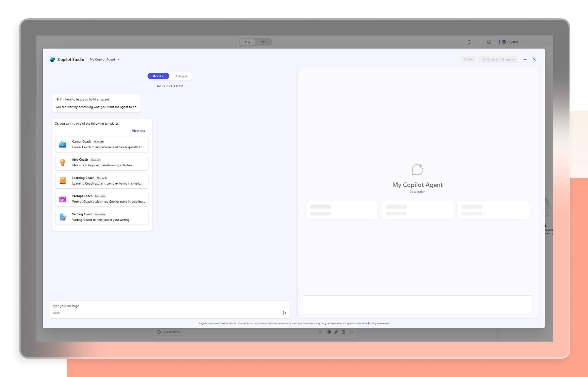Click the Learning Coach book icon
The height and width of the screenshot is (377, 588).
pos(63,181)
